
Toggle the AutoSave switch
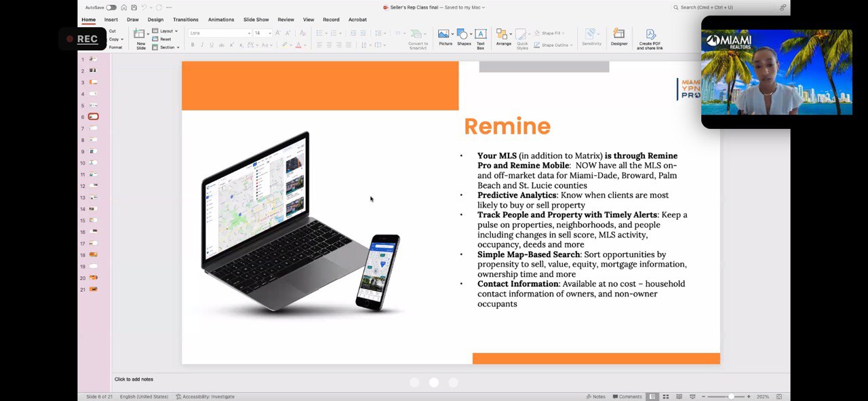[x=111, y=7]
